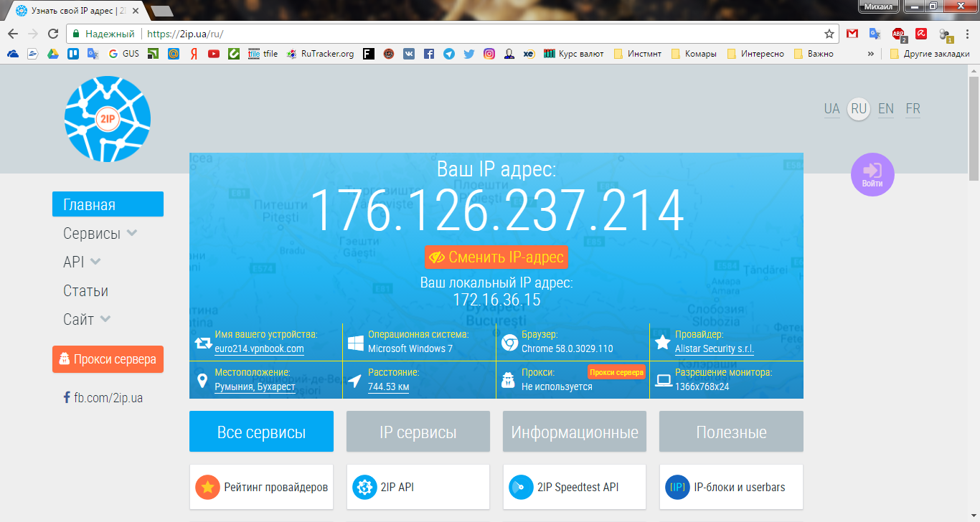Open the Telegram bookmark icon
Viewport: 980px width, 522px height.
pos(449,54)
